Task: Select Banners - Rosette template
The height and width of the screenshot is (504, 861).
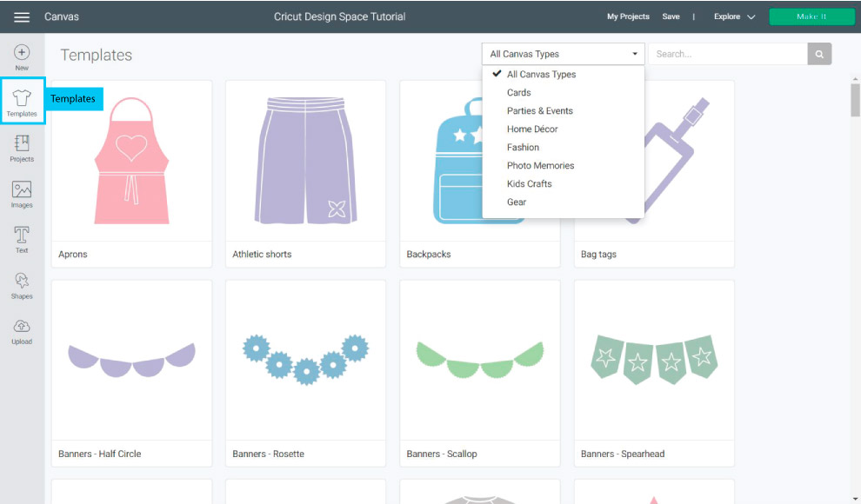Action: click(305, 373)
